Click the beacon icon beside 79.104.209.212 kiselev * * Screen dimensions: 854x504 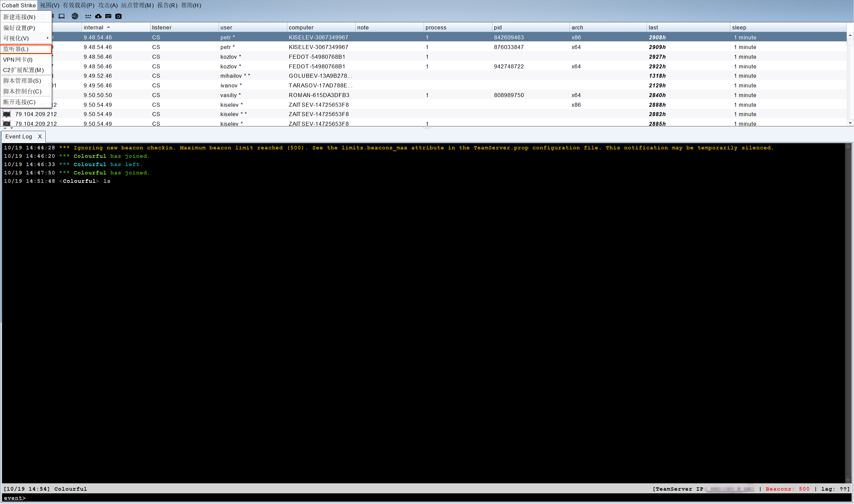pos(7,114)
